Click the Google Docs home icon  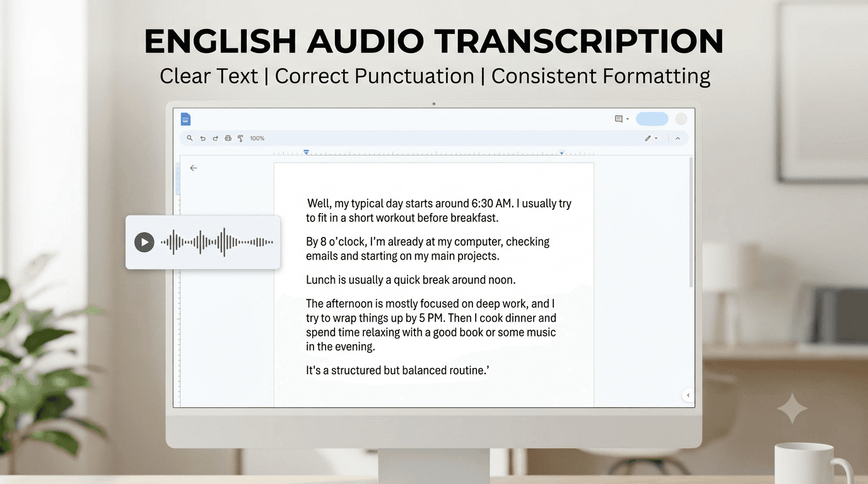185,119
